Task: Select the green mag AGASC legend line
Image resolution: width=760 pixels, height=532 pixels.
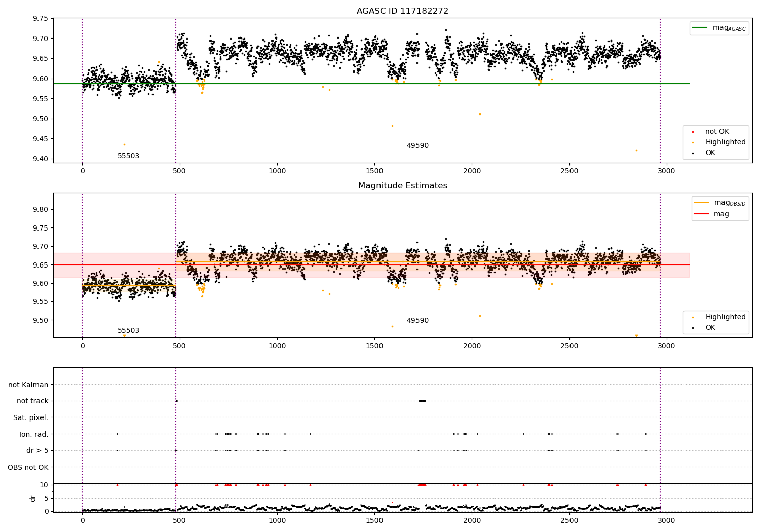Action: pyautogui.click(x=701, y=28)
